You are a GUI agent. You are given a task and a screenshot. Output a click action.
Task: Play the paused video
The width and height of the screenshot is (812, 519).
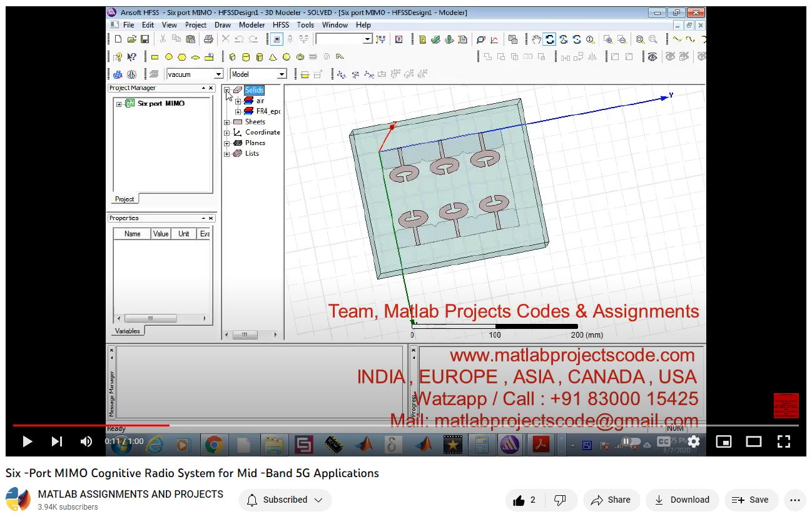(27, 441)
